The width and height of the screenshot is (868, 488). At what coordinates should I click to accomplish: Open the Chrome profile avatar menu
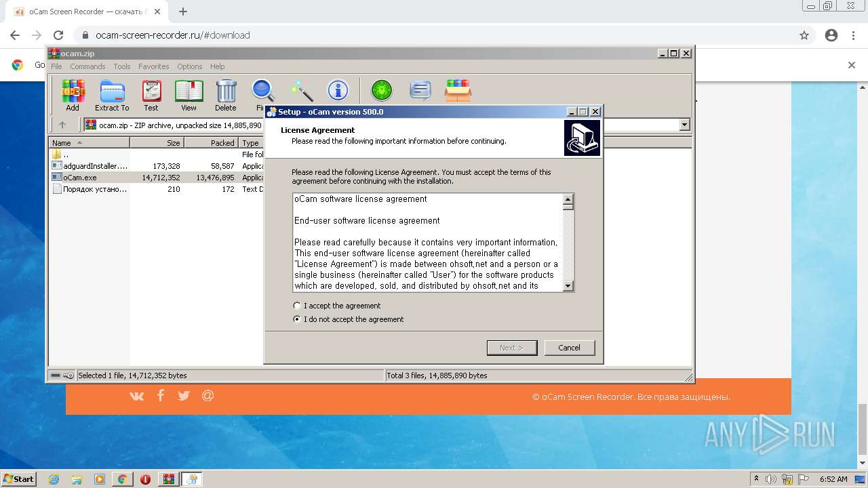(831, 35)
